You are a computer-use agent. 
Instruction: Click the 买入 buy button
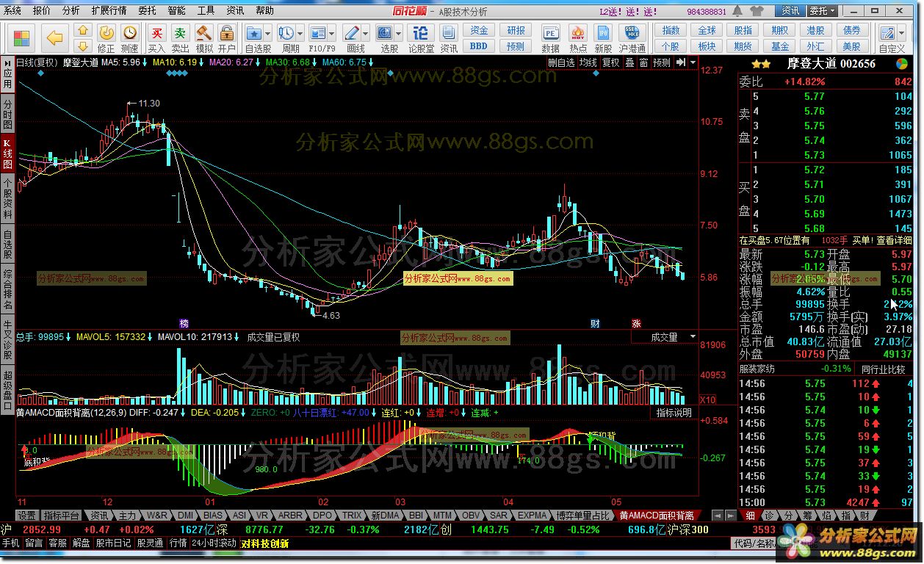[156, 38]
